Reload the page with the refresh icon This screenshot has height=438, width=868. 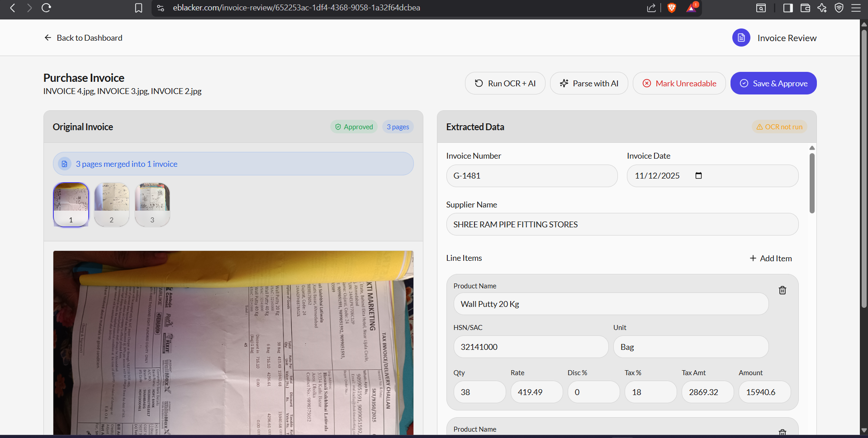click(x=46, y=8)
